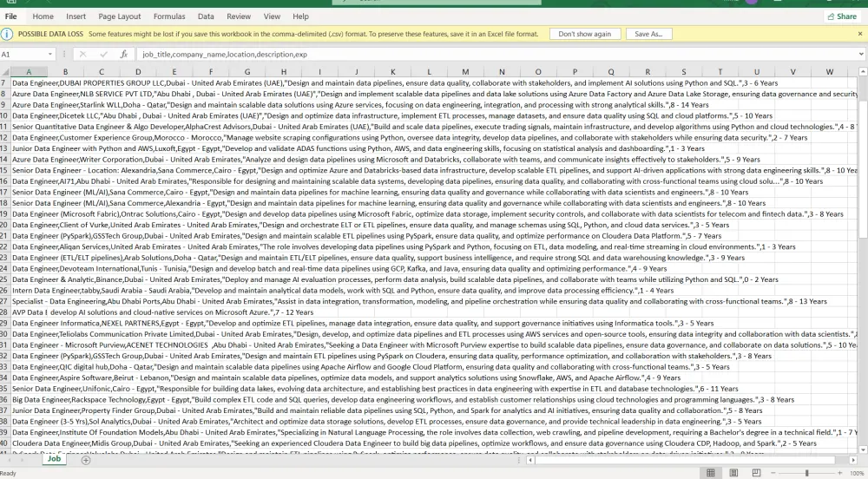This screenshot has width=868, height=479.
Task: Click the horizontal scrollbar track
Action: [692, 460]
